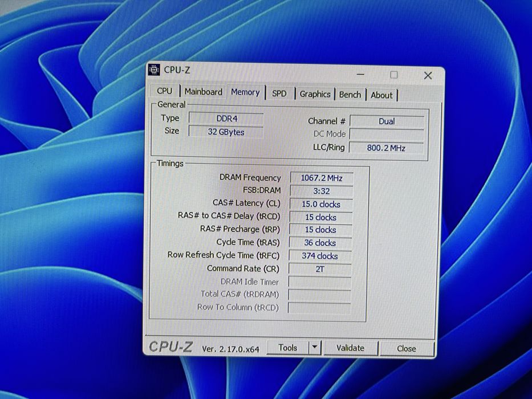This screenshot has width=532, height=399.
Task: Click the 36 clocks tRAS value
Action: 320,243
